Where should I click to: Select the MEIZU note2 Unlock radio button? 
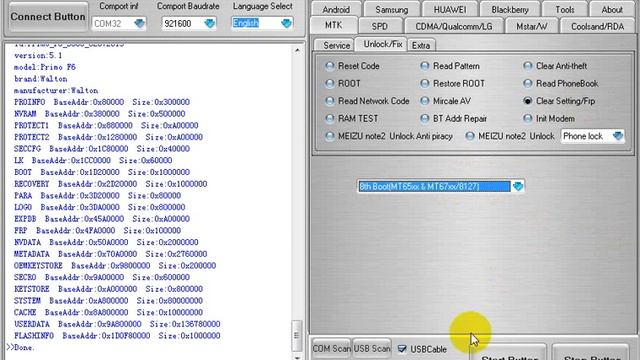point(470,136)
